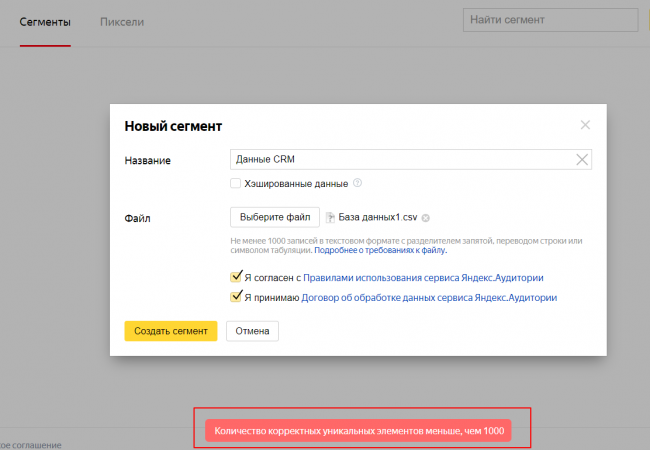The width and height of the screenshot is (650, 450).
Task: Remove the attached file База данных1.csv
Action: [x=426, y=217]
